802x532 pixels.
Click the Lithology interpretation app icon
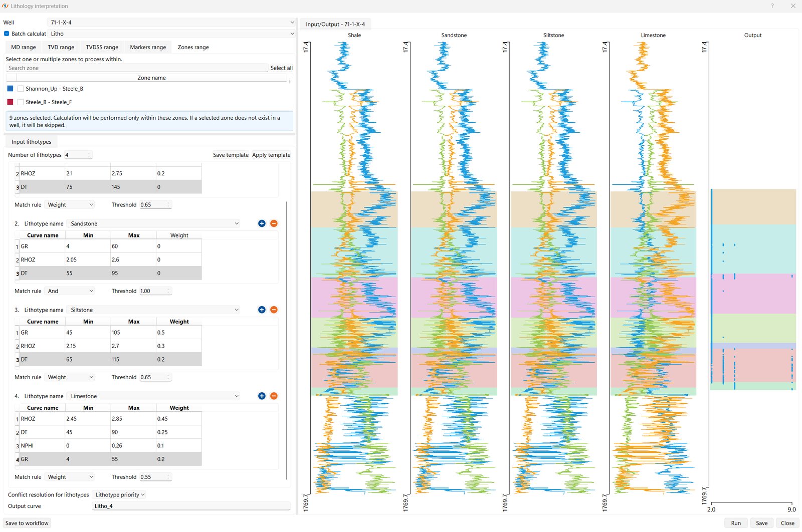click(x=5, y=6)
